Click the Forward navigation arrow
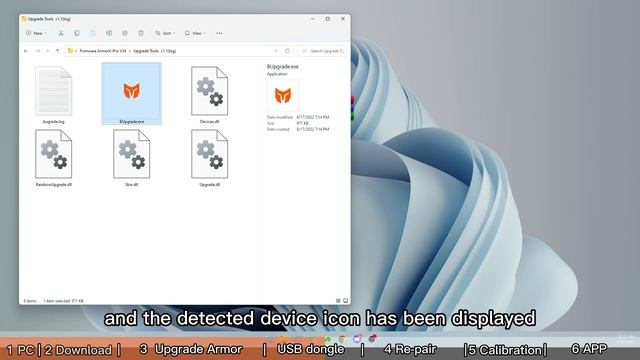640x360 pixels. (x=38, y=51)
